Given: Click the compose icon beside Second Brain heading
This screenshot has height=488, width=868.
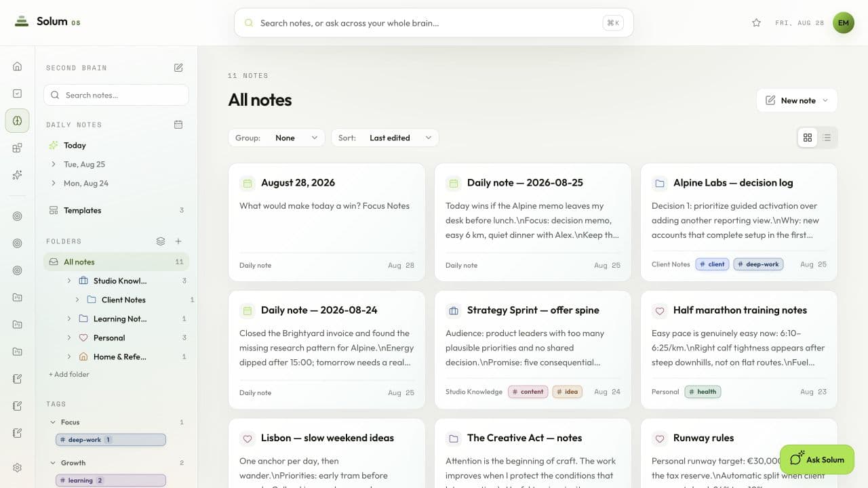Looking at the screenshot, I should point(178,68).
